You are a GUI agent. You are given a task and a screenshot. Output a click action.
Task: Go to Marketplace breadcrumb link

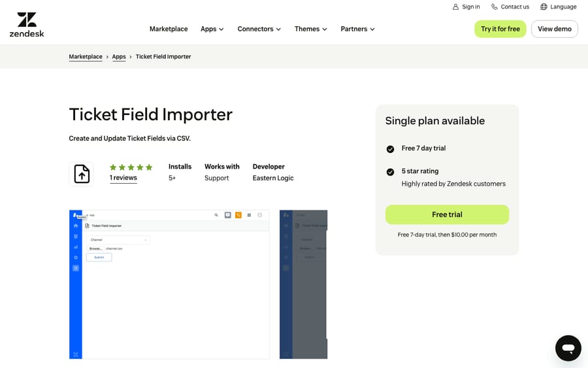tap(86, 57)
